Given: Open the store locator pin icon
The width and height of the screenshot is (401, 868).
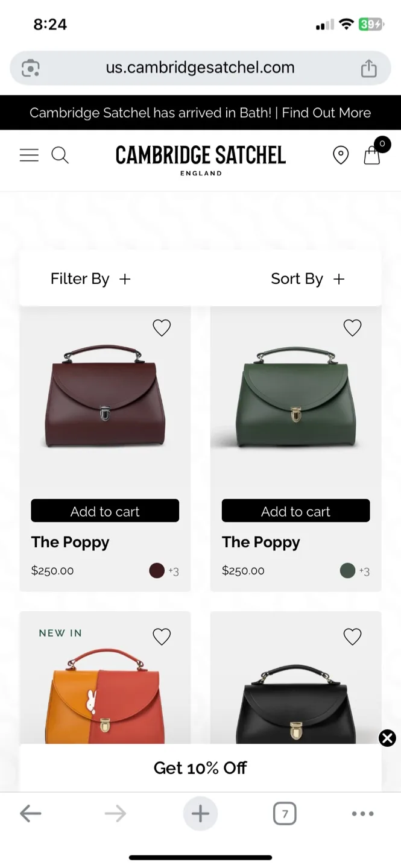Looking at the screenshot, I should tap(341, 155).
